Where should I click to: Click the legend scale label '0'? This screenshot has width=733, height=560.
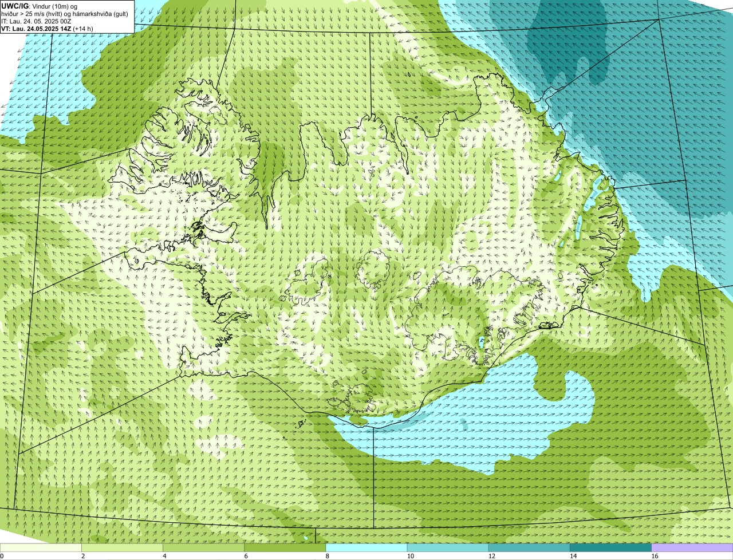coord(2,556)
